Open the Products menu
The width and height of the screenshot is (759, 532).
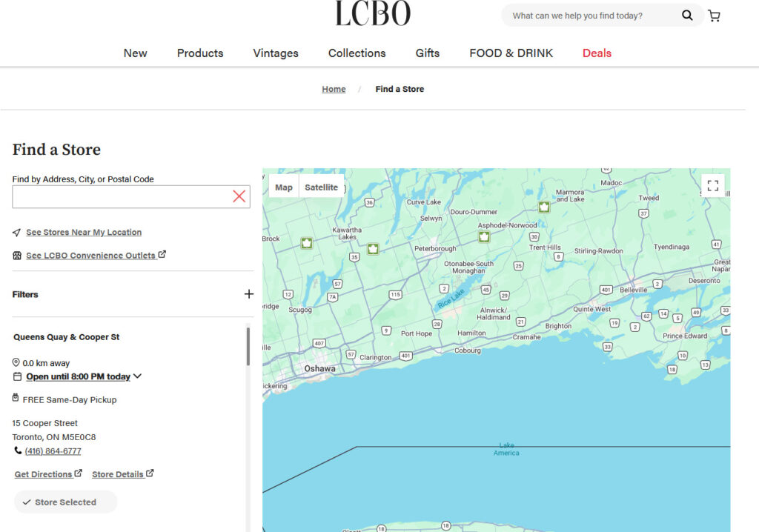click(x=200, y=53)
